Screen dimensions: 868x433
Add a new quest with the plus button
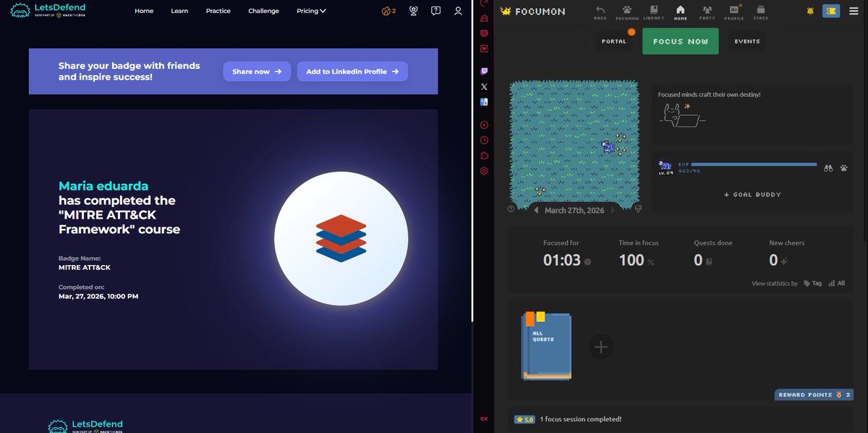[600, 347]
